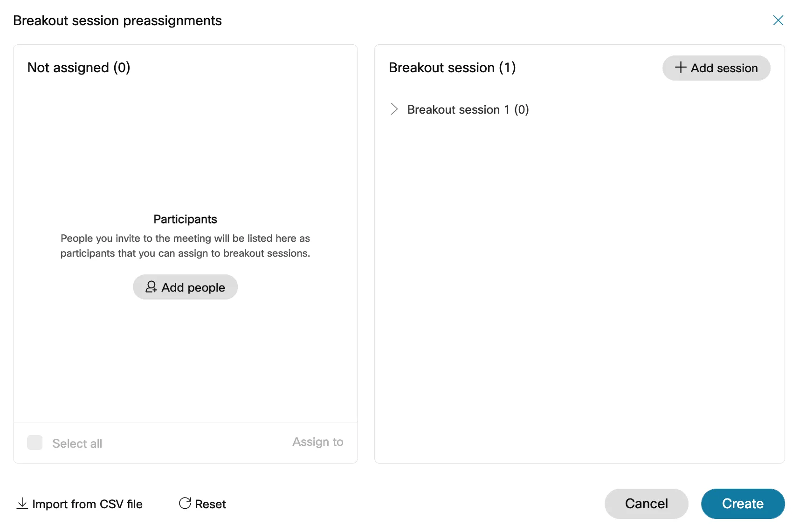Open the Assign to dropdown
799x532 pixels.
click(x=317, y=442)
